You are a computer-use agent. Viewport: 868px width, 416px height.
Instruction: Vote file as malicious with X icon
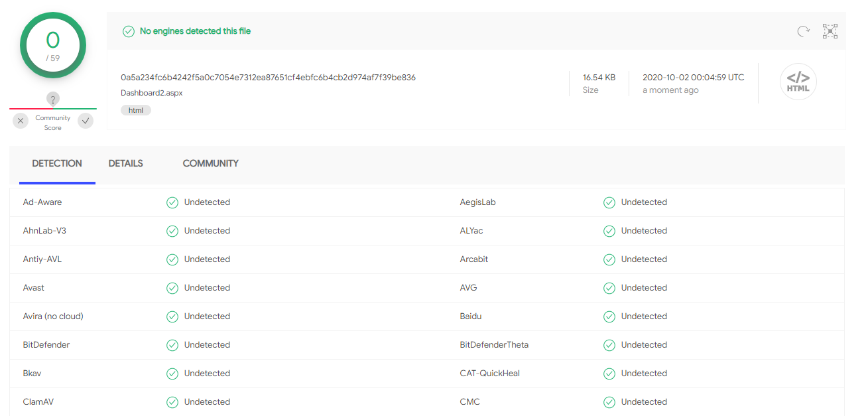point(21,121)
